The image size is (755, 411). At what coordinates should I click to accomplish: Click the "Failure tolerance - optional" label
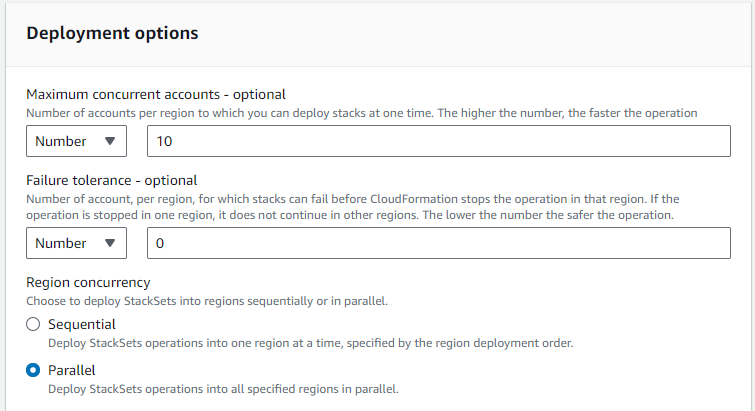112,180
